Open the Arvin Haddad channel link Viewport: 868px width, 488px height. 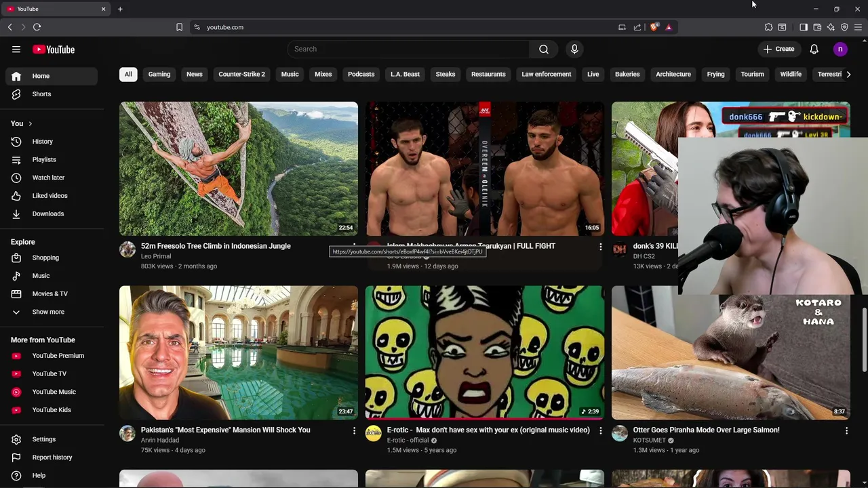point(160,440)
